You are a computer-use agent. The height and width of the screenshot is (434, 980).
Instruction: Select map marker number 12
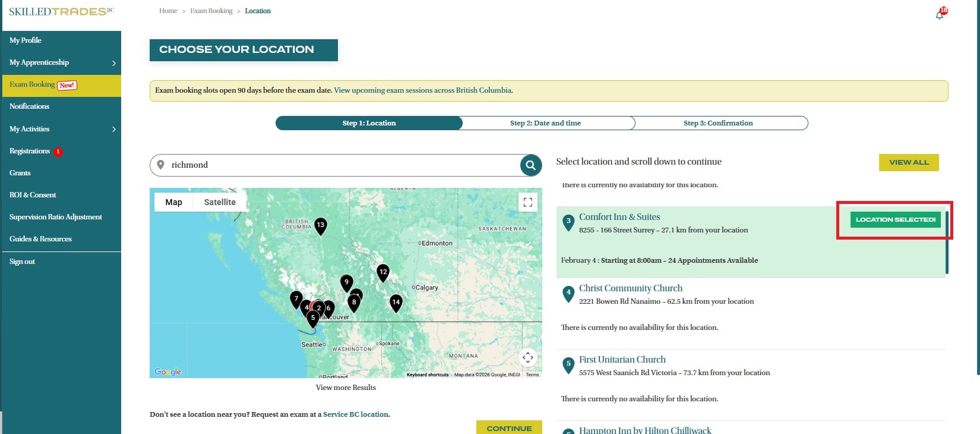coord(383,272)
